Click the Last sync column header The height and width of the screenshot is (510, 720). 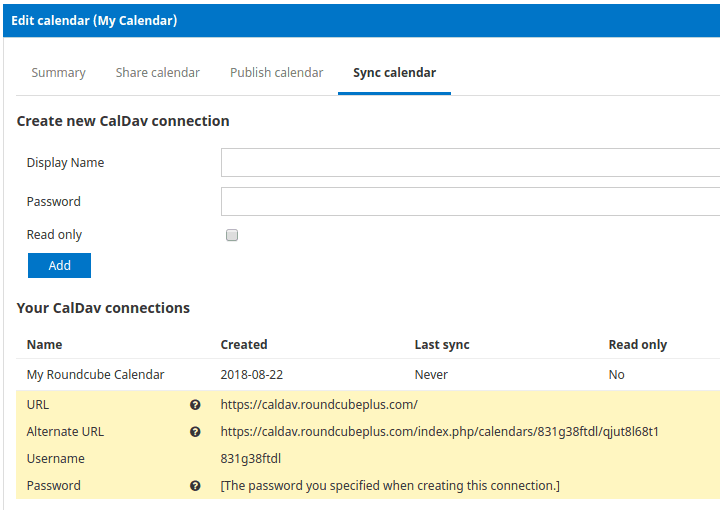click(442, 345)
